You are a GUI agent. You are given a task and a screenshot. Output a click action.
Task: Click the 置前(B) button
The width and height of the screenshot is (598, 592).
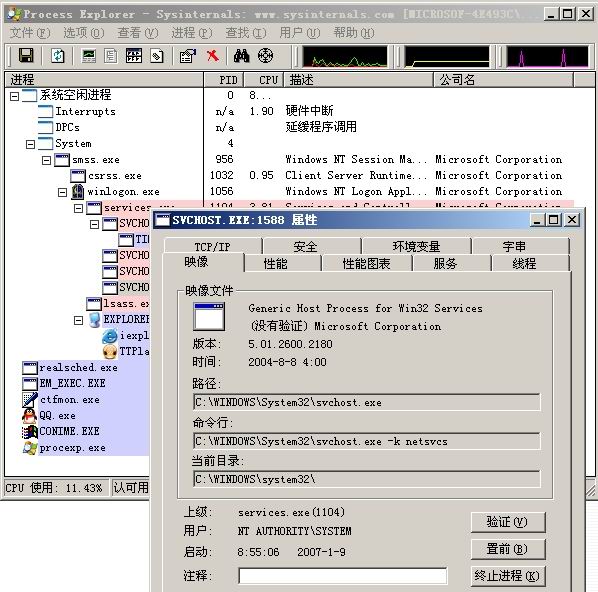[508, 549]
